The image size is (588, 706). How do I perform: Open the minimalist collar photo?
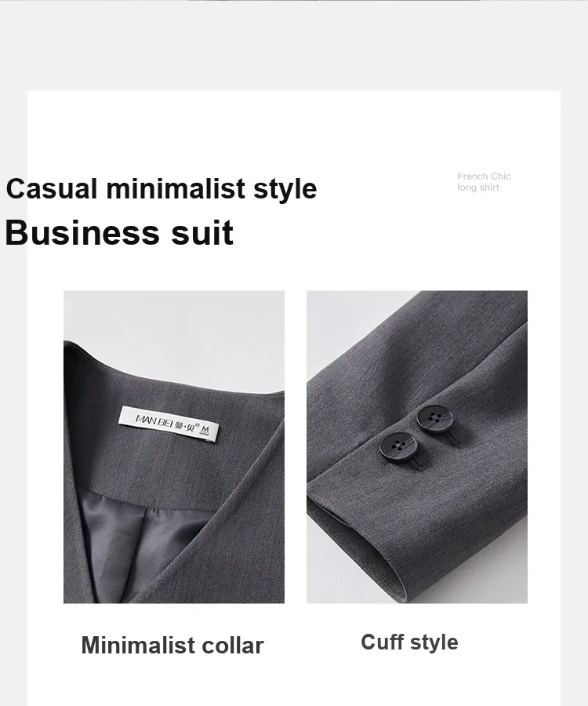(x=173, y=446)
